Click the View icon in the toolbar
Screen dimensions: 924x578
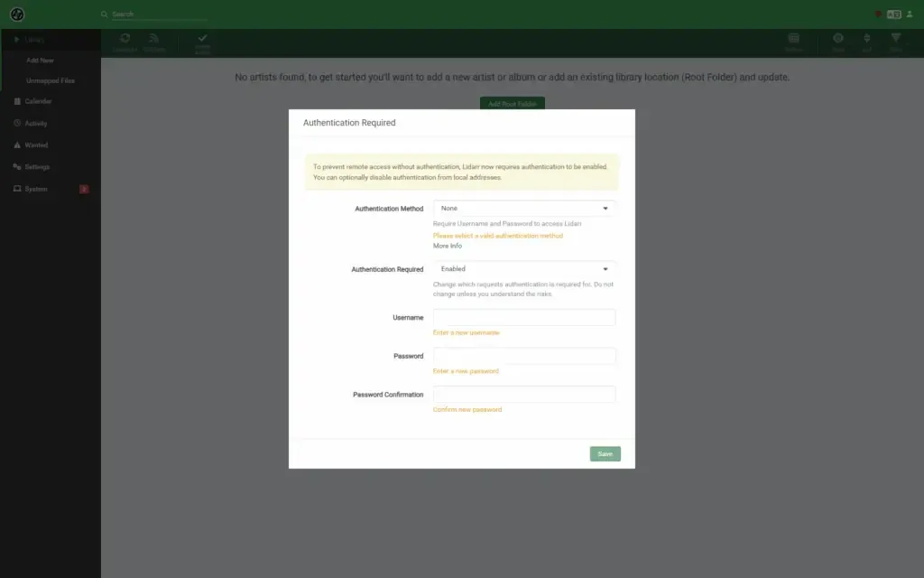[x=838, y=42]
